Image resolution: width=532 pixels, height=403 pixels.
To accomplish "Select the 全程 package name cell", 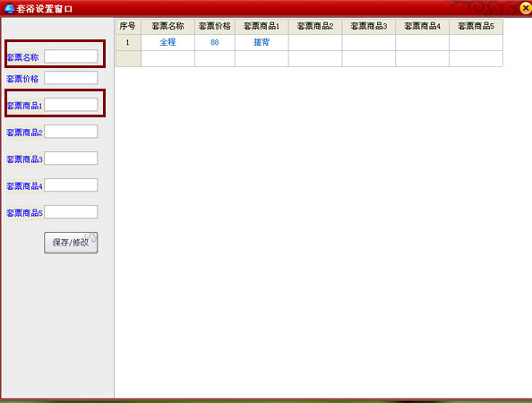I will point(168,42).
